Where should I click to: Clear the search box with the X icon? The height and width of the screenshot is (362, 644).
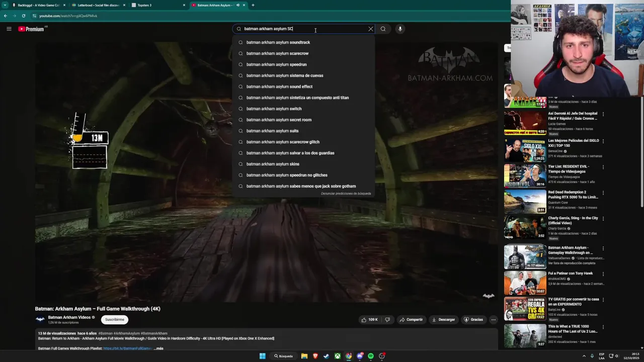(x=371, y=29)
